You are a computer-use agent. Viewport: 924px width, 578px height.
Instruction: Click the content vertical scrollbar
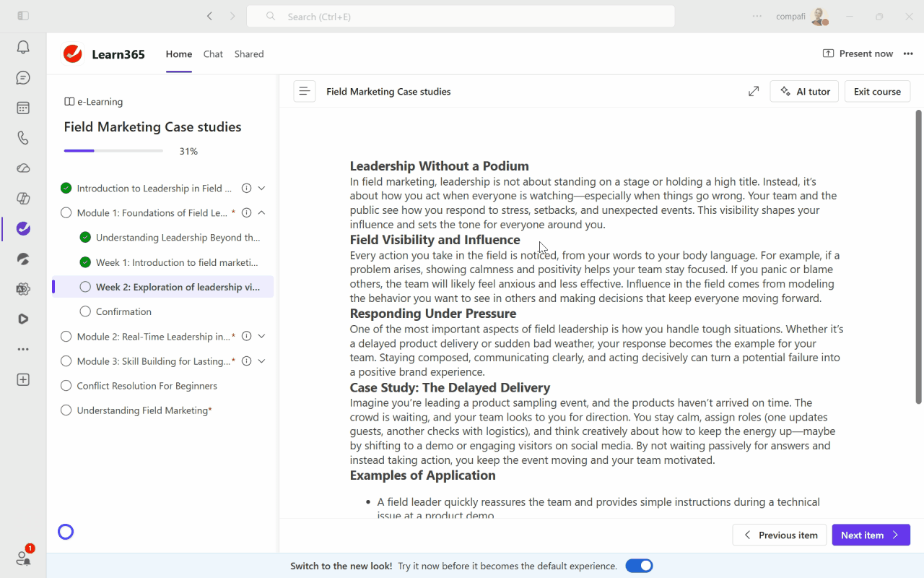pyautogui.click(x=918, y=256)
